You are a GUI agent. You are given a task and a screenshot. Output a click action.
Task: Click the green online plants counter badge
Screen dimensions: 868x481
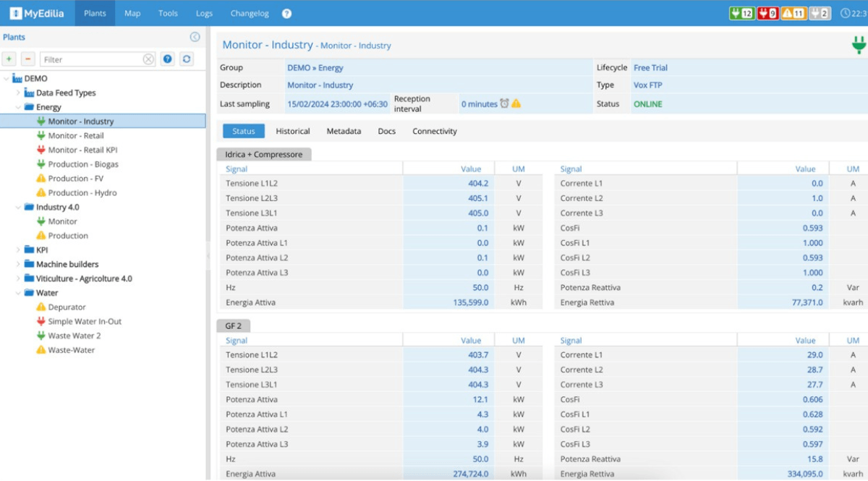click(741, 13)
